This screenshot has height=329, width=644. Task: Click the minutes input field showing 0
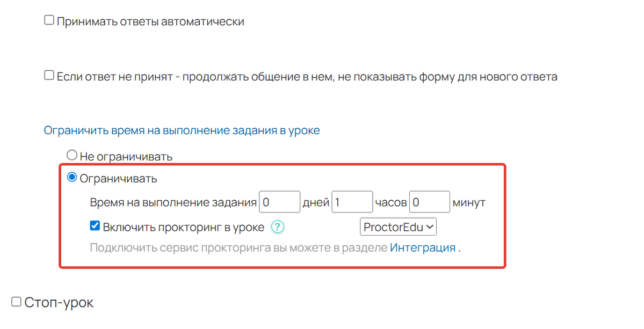tap(429, 201)
